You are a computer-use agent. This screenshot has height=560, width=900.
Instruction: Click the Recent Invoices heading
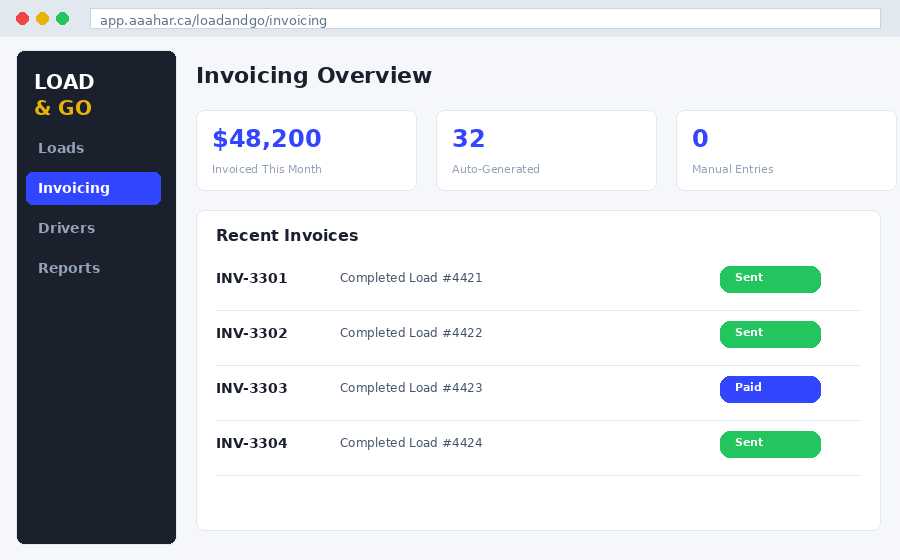pos(287,235)
